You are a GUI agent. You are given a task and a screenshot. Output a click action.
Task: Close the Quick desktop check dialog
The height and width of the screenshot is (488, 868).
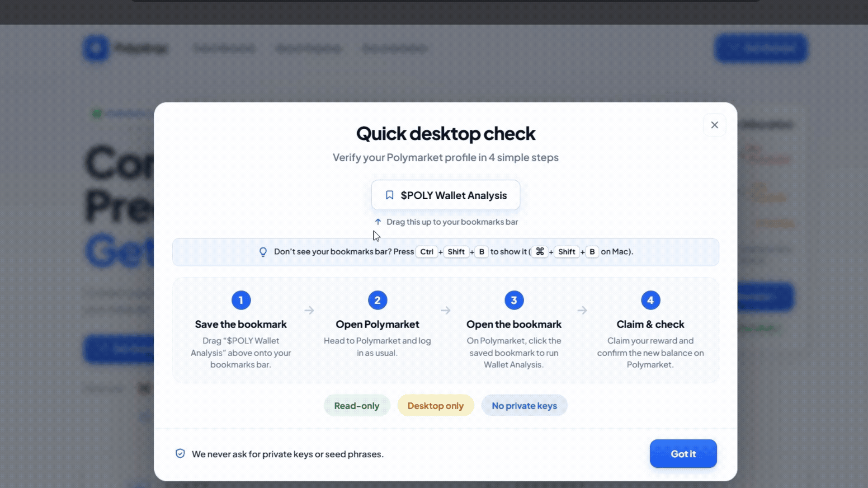714,125
